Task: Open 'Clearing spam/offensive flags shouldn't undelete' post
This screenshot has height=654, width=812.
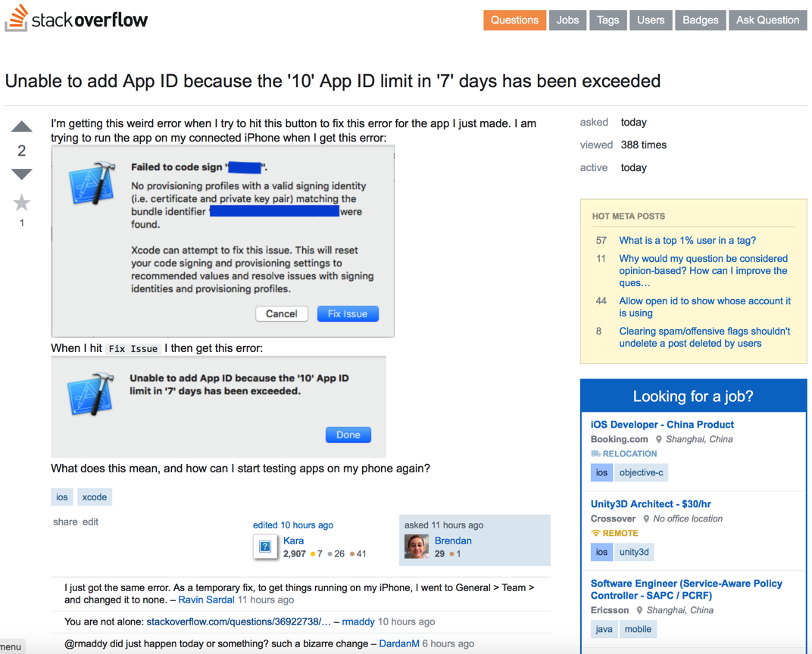Action: point(704,337)
